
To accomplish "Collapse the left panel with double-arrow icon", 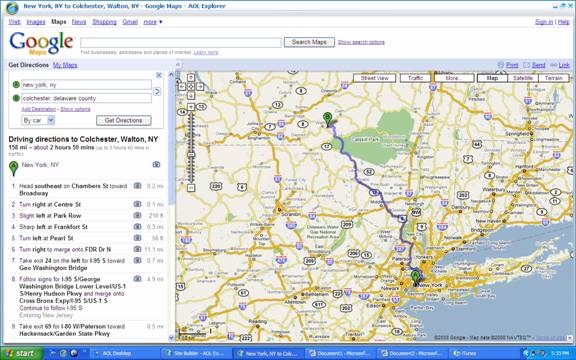I will tap(178, 65).
